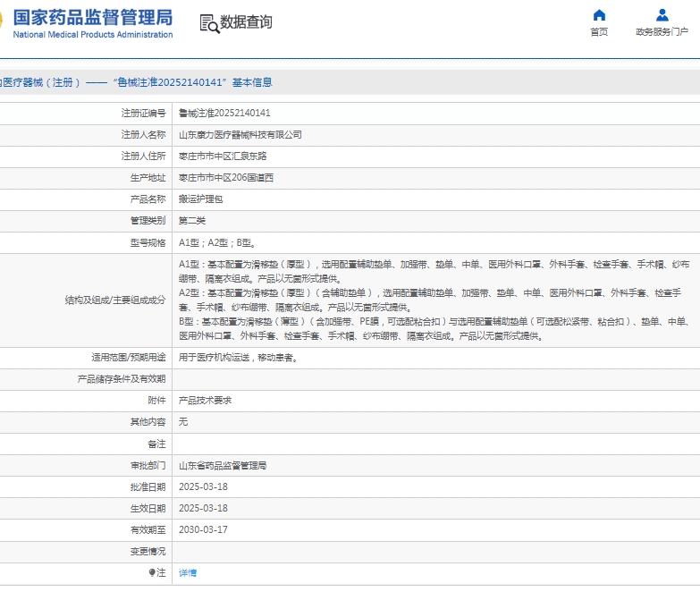Image resolution: width=700 pixels, height=592 pixels.
Task: Click model spec A1型；A2型；B型
Action: point(217,243)
